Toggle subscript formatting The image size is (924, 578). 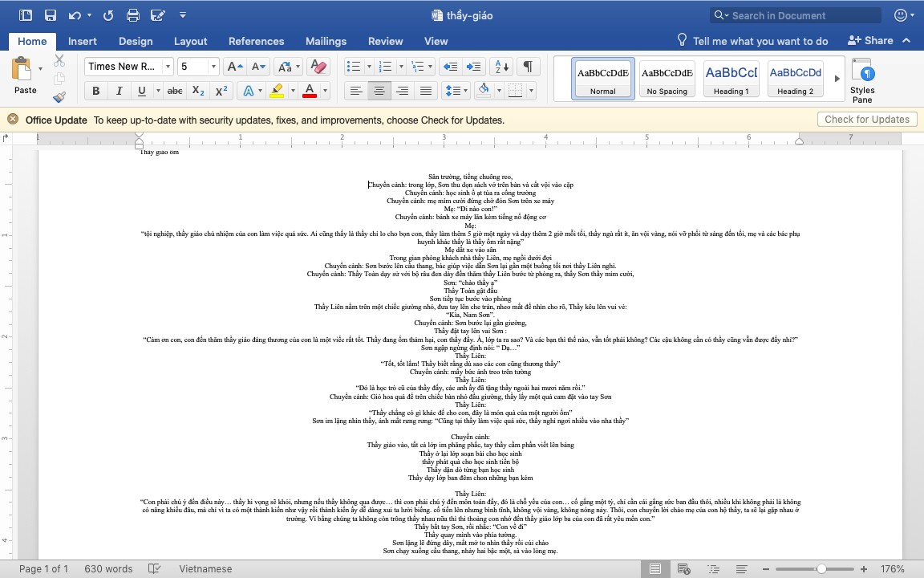pos(199,91)
